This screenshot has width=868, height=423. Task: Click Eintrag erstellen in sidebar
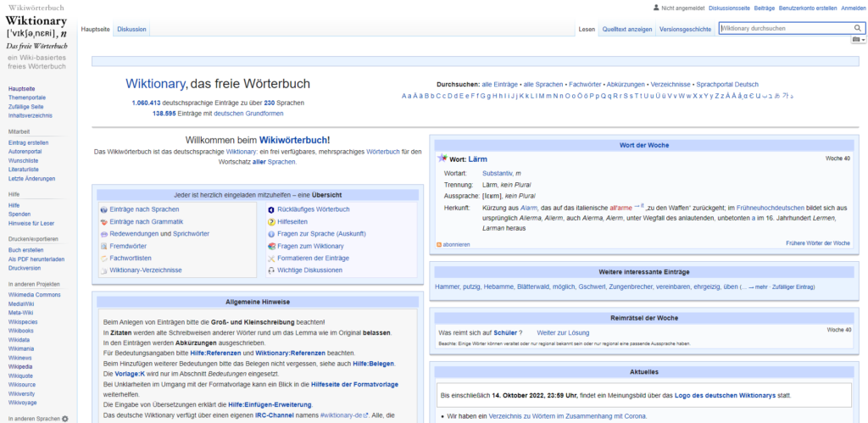click(28, 143)
